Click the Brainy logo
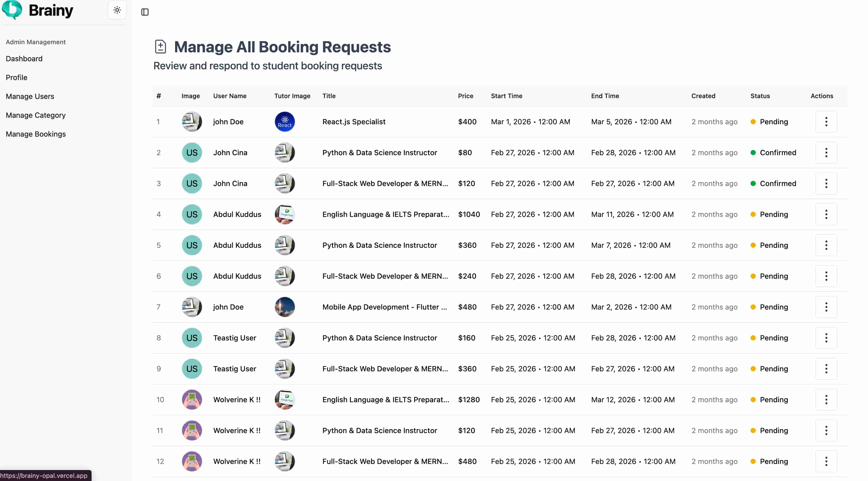This screenshot has height=481, width=868. 37,10
